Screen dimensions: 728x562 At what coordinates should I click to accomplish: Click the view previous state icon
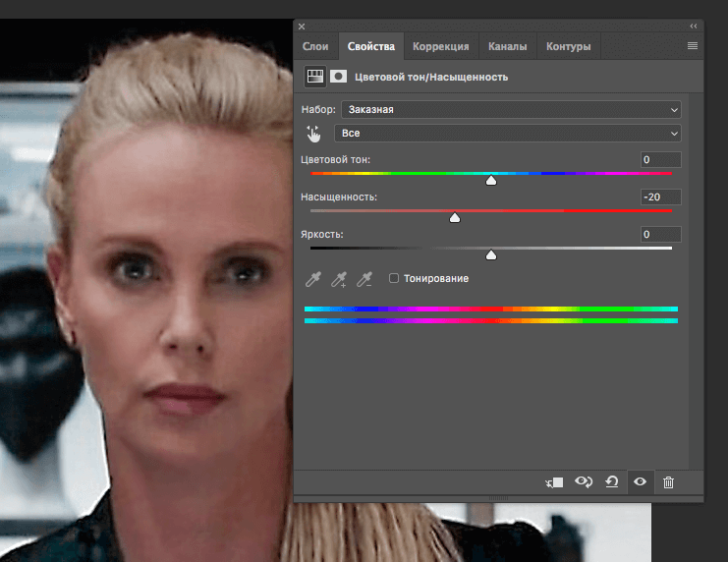click(584, 481)
